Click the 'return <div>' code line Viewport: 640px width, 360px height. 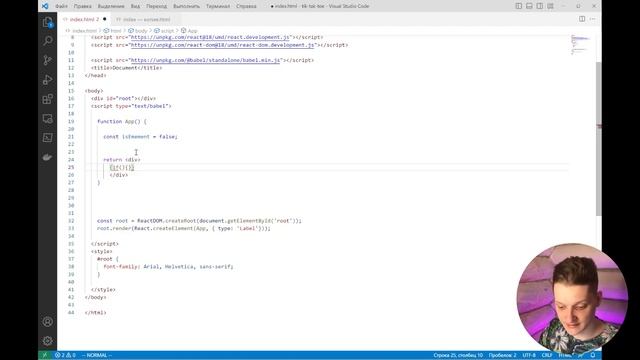(x=122, y=160)
